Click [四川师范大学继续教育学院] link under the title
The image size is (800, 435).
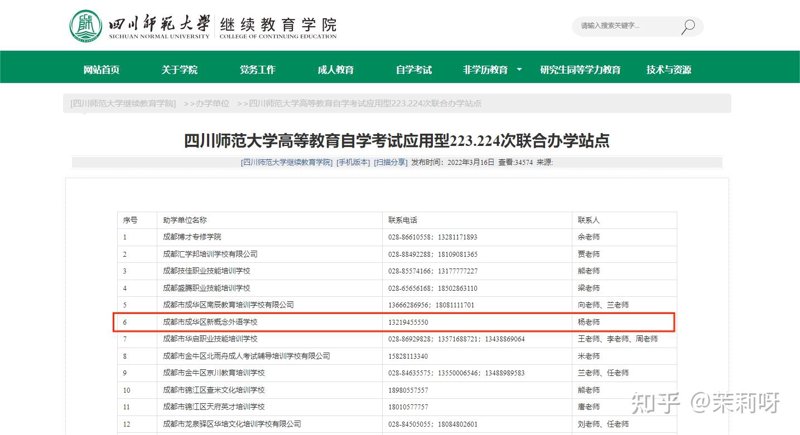286,162
